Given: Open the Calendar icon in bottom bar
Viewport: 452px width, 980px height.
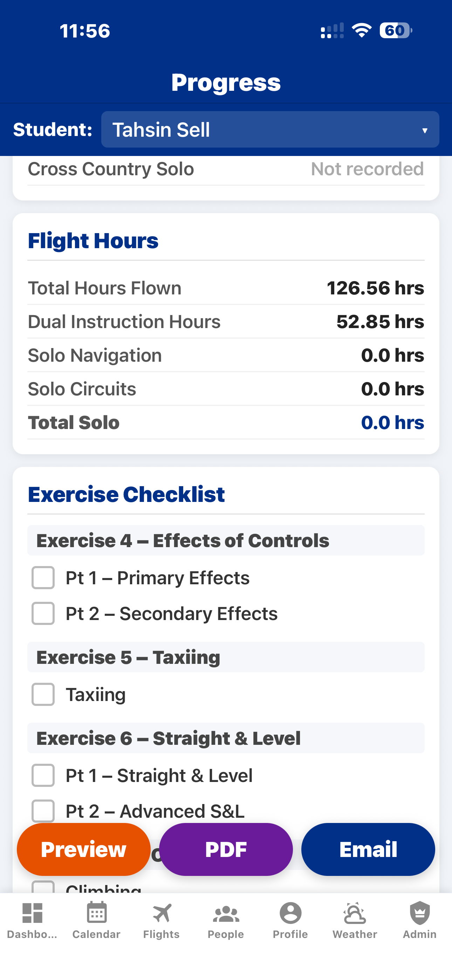Looking at the screenshot, I should 97,912.
